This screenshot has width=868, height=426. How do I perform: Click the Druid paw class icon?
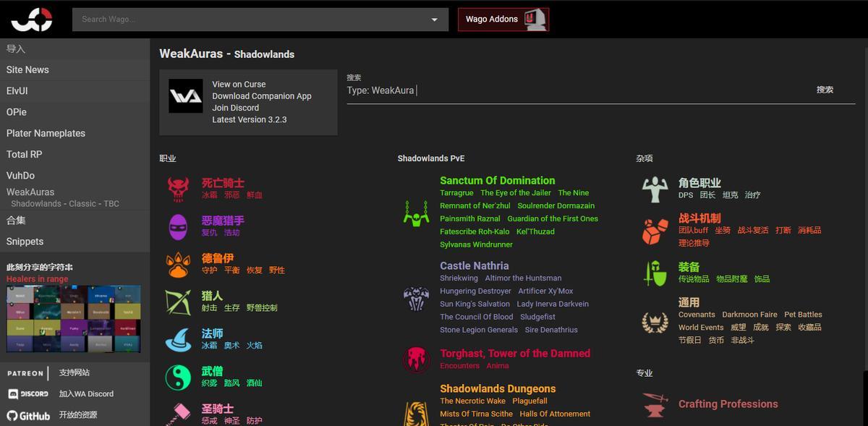coord(178,265)
